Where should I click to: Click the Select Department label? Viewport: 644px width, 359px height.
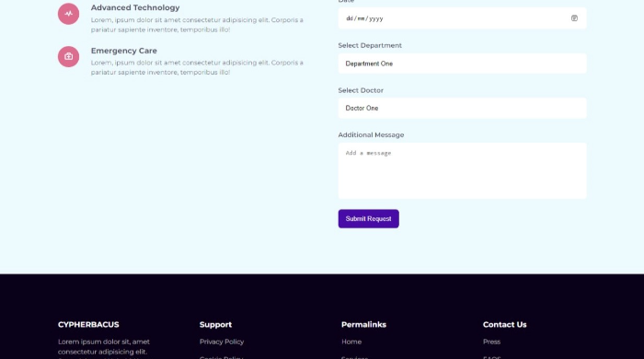[370, 45]
